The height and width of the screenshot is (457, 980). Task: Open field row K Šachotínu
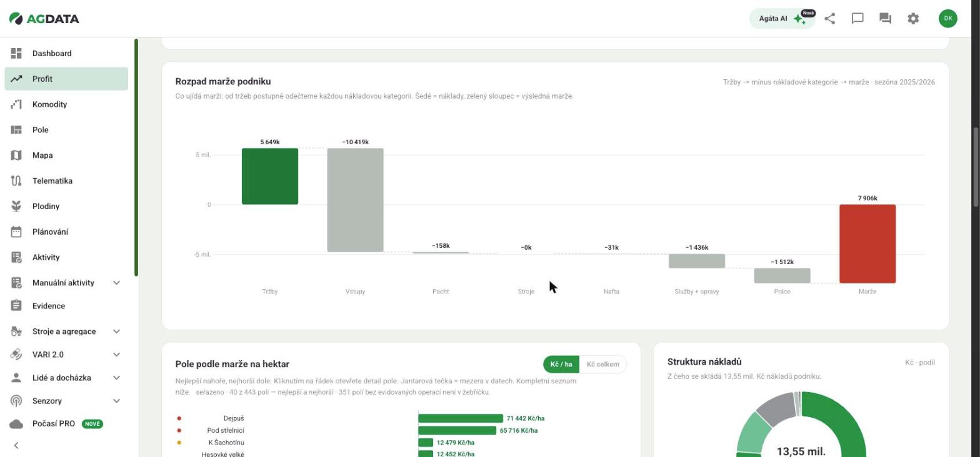[x=400, y=443]
